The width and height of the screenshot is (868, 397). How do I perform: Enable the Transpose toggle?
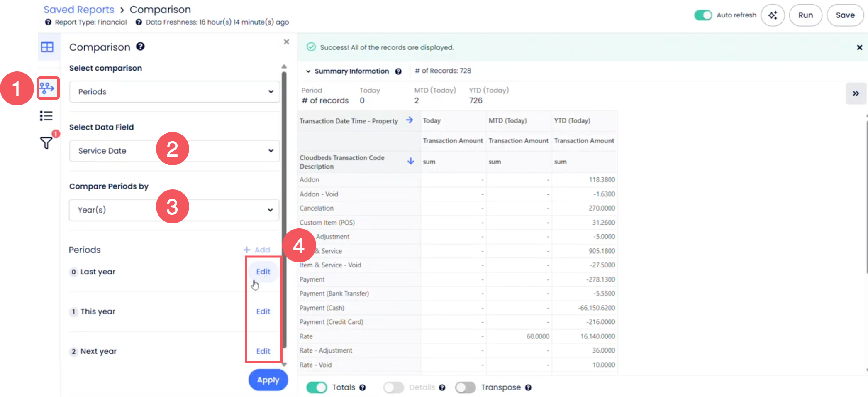465,387
